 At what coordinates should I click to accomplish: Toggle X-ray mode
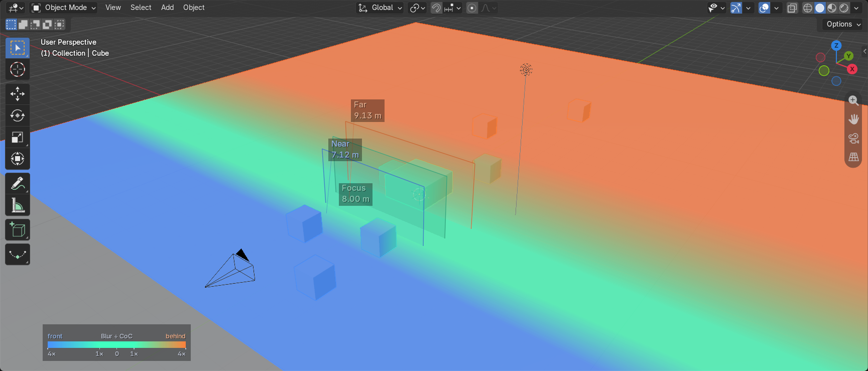click(x=792, y=8)
